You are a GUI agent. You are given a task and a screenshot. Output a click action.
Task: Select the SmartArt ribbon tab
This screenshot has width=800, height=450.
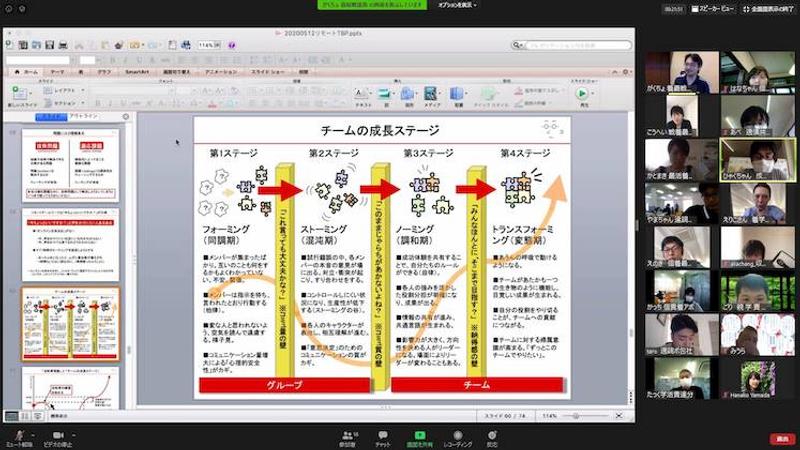point(137,72)
